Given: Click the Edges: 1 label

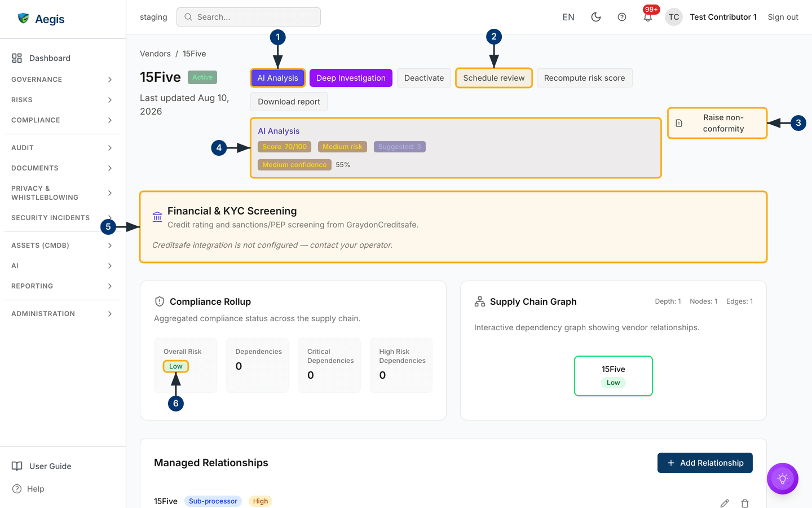Looking at the screenshot, I should pos(739,301).
